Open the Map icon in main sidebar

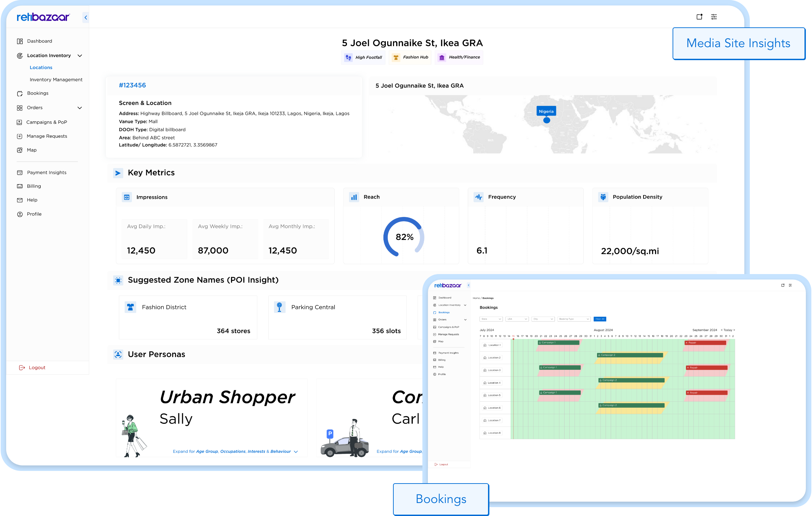[x=20, y=150]
